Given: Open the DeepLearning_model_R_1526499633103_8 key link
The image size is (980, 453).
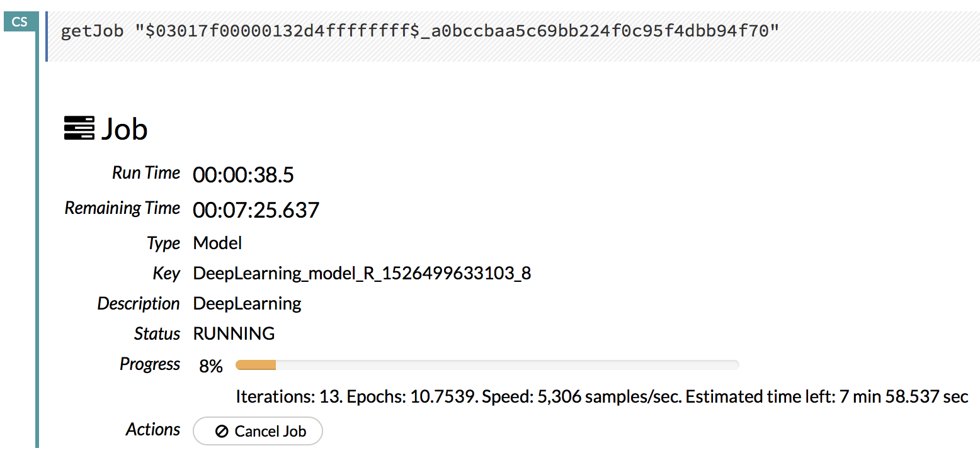Looking at the screenshot, I should [x=362, y=274].
